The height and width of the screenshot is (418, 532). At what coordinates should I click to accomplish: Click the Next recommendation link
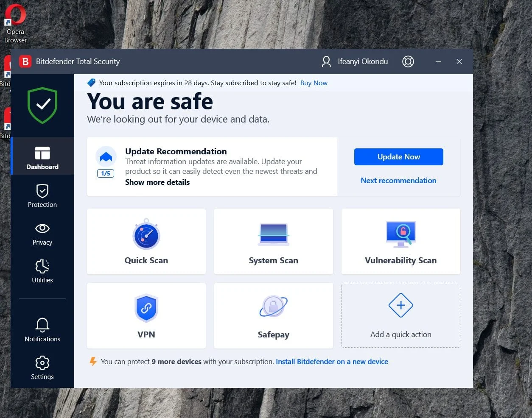point(398,181)
